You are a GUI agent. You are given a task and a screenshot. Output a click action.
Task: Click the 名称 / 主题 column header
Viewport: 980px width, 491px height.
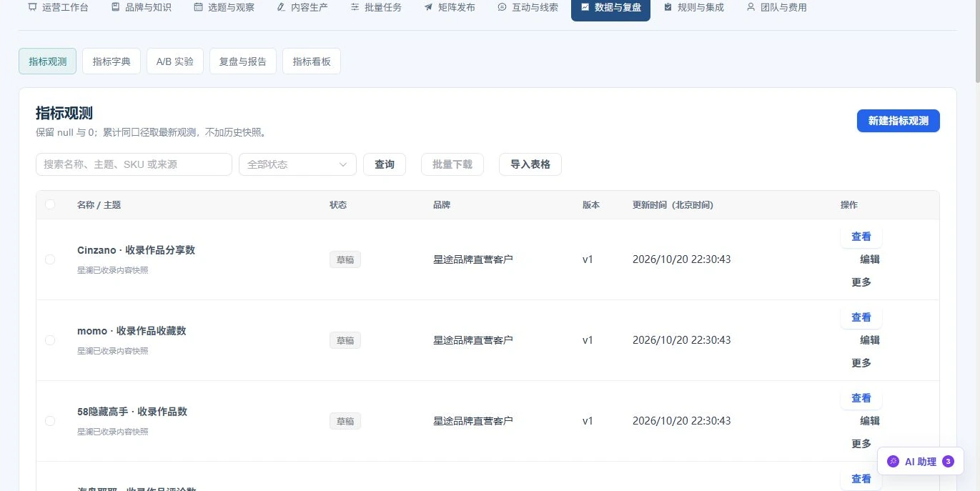point(99,205)
